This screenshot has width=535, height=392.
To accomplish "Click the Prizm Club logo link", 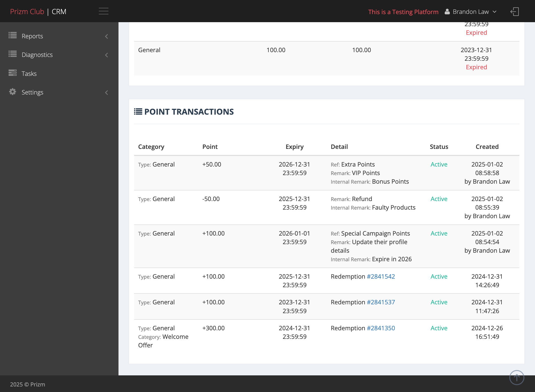I will (x=27, y=12).
